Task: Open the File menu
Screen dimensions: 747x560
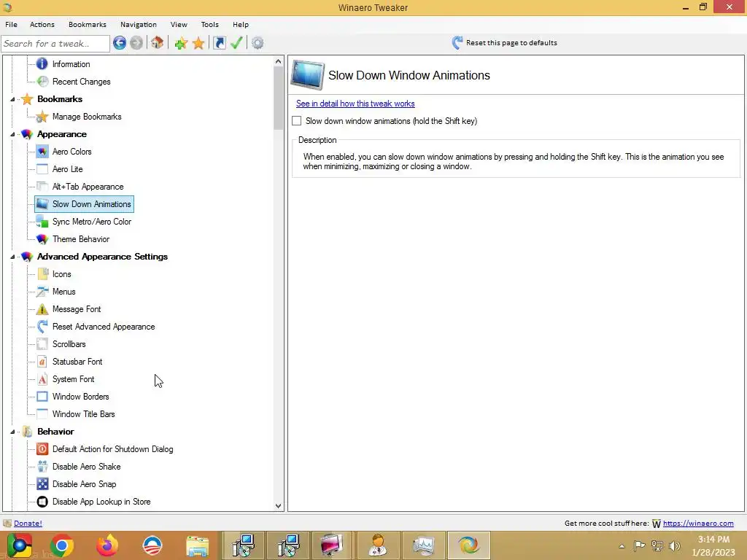Action: click(12, 24)
